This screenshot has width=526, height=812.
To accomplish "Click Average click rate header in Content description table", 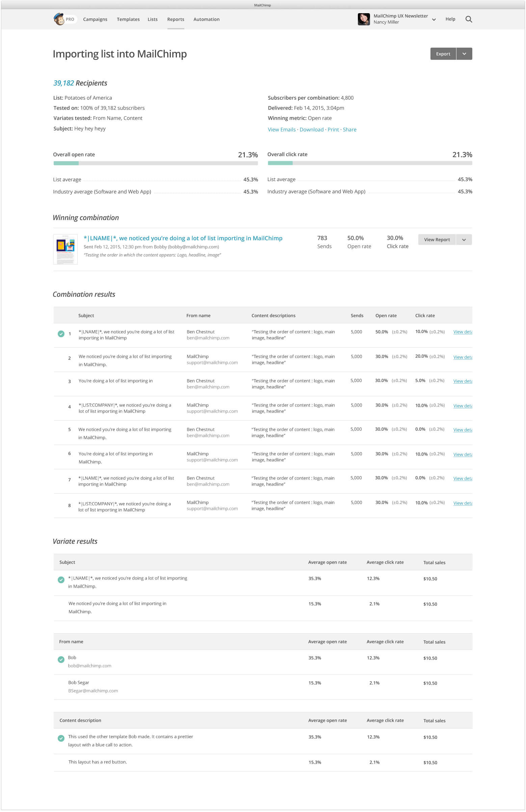I will click(385, 721).
